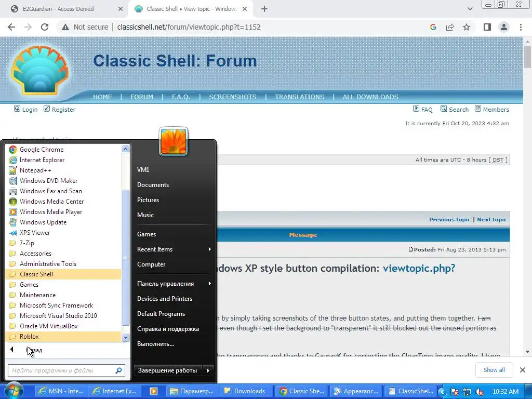Image resolution: width=532 pixels, height=399 pixels.
Task: Click the user account flower picture
Action: 174,141
